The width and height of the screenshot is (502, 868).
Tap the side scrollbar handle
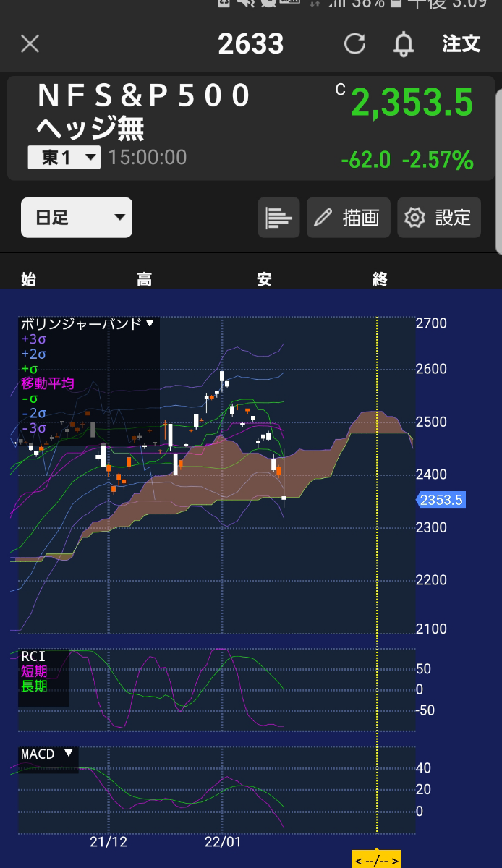tap(498, 172)
